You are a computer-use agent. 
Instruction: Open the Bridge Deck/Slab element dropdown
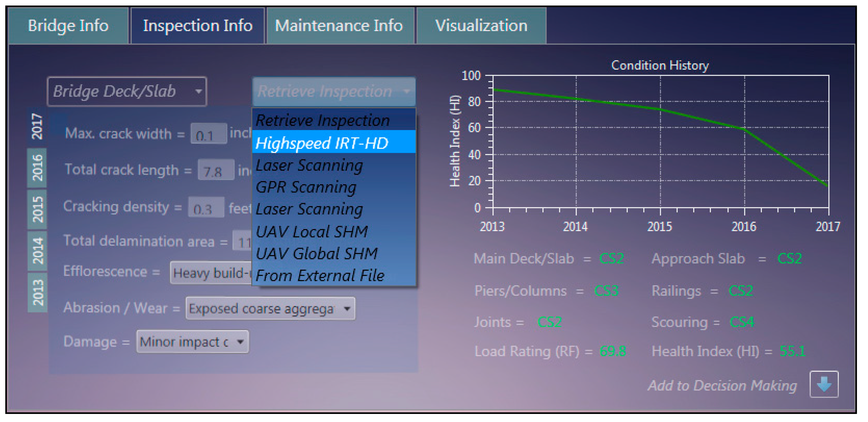tap(127, 91)
